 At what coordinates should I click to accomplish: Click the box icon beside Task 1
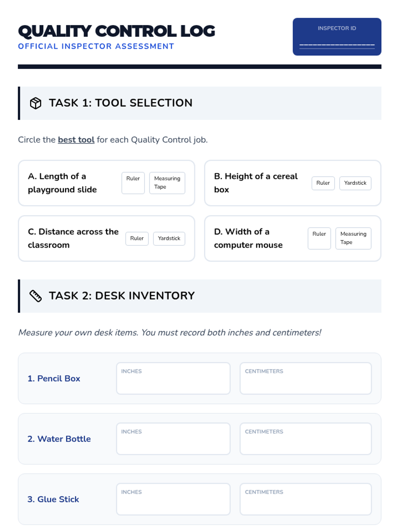(36, 103)
